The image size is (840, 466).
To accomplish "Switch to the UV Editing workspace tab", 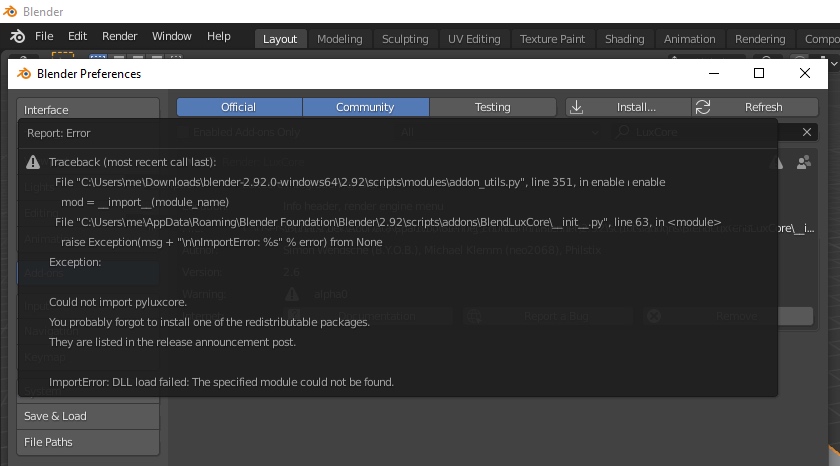I will tap(474, 39).
